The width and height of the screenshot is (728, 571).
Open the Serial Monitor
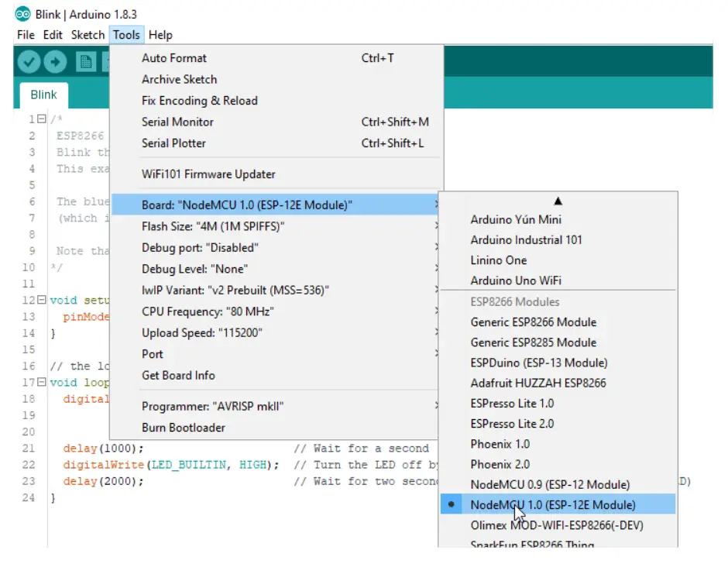(276, 122)
